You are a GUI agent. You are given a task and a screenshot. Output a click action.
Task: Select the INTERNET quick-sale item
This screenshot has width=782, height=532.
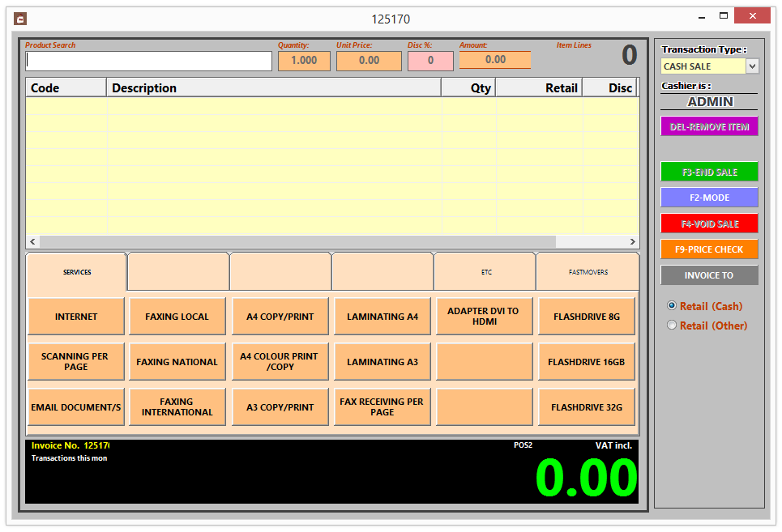(75, 316)
